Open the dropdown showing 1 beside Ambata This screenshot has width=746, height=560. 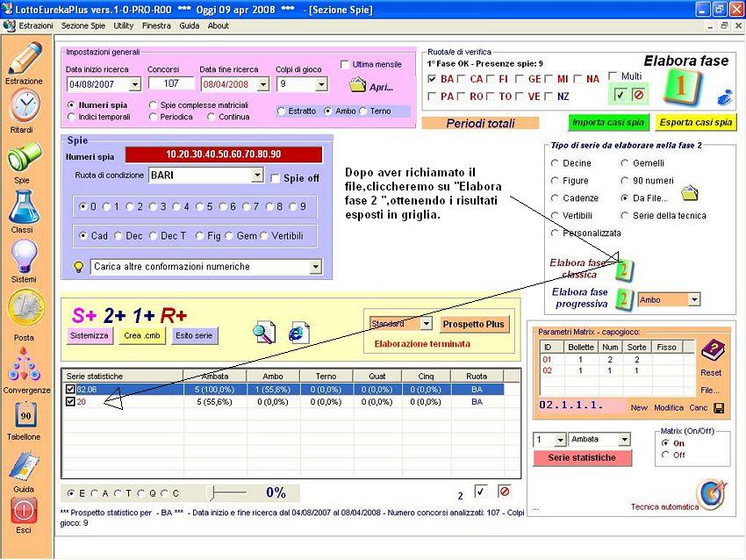tap(560, 439)
